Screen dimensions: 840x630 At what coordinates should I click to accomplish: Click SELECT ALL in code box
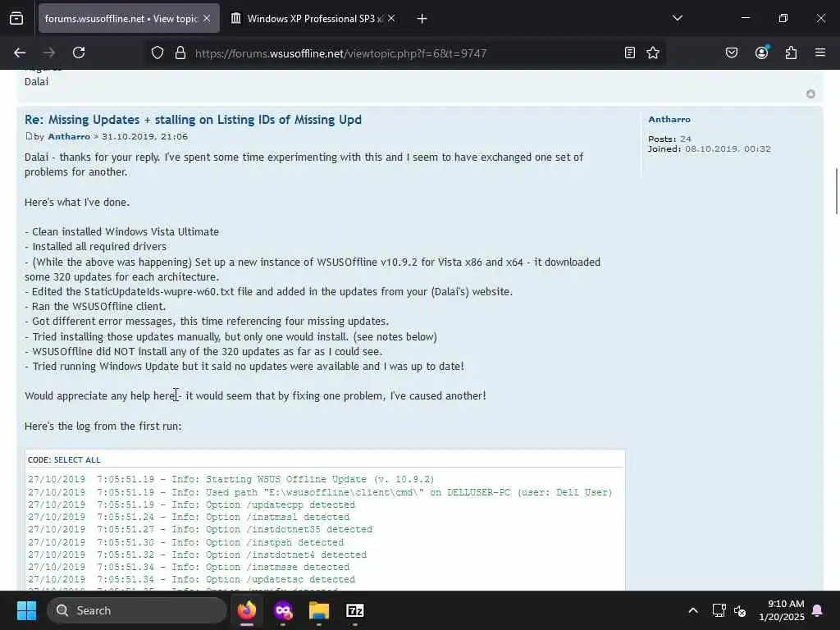[x=77, y=459]
